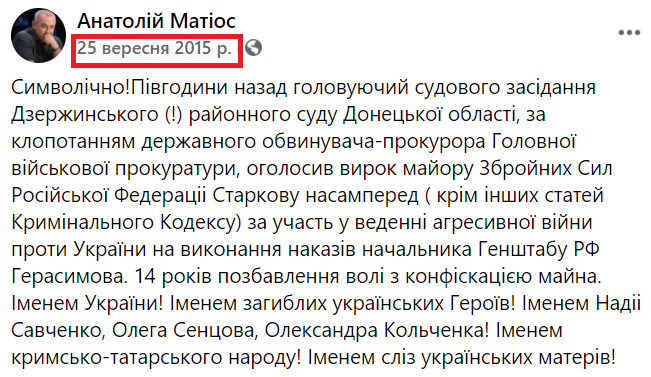Viewport: 651px width, 377px height.
Task: Click the surname Герасимова. in the text
Action: tap(69, 277)
